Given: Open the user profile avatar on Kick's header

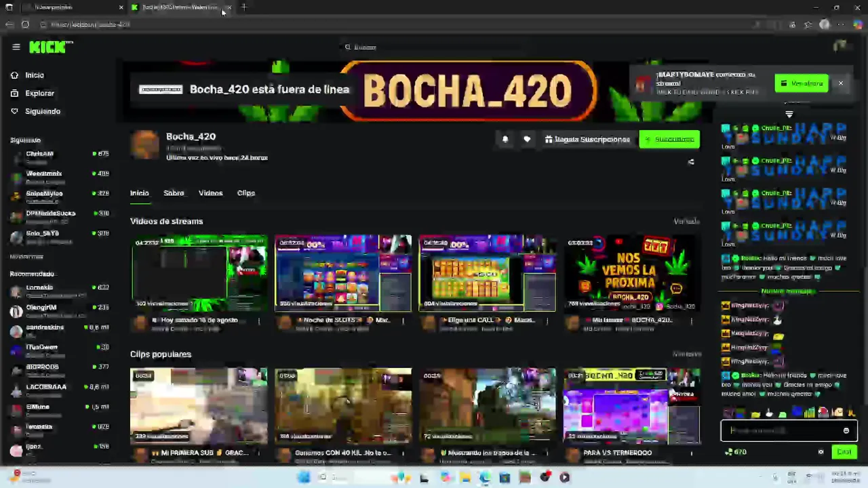Looking at the screenshot, I should (840, 46).
